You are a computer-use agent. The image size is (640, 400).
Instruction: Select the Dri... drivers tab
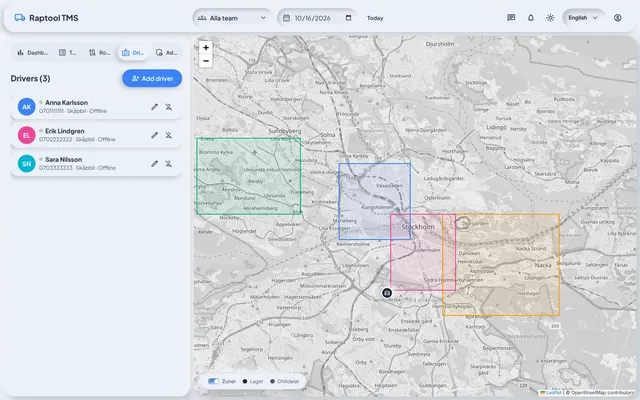coord(133,53)
